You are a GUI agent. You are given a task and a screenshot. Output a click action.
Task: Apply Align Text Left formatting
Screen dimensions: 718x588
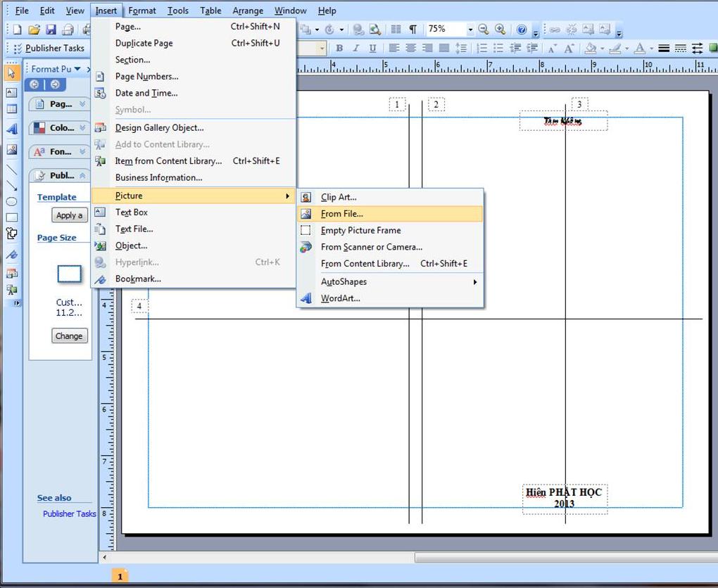click(x=393, y=48)
